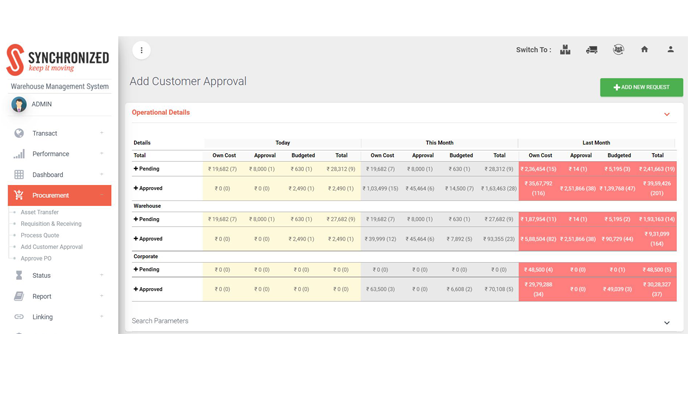This screenshot has height=411, width=689.
Task: Switch to the warehouse boxes module icon
Action: (x=565, y=50)
